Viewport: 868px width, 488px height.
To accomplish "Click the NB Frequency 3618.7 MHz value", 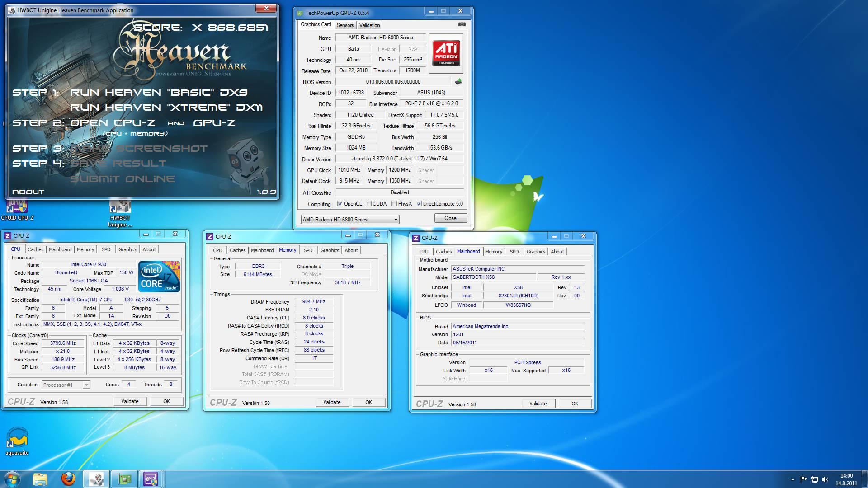I will click(348, 283).
